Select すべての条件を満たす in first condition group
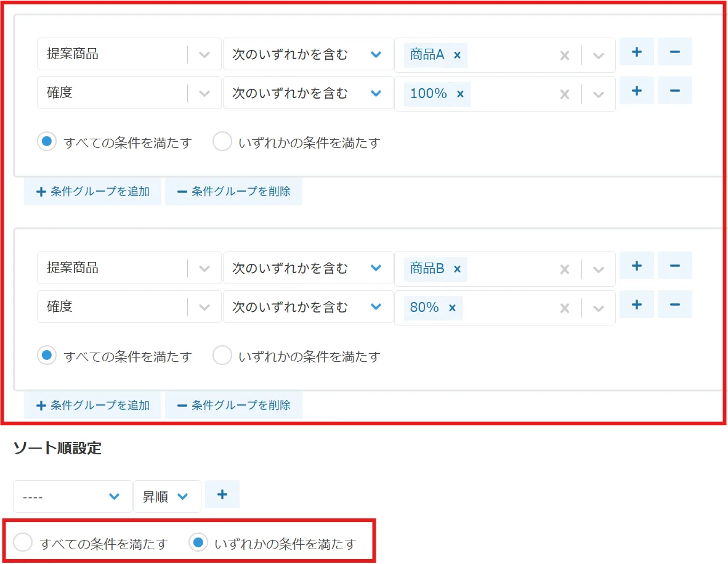The image size is (728, 564). pos(47,141)
